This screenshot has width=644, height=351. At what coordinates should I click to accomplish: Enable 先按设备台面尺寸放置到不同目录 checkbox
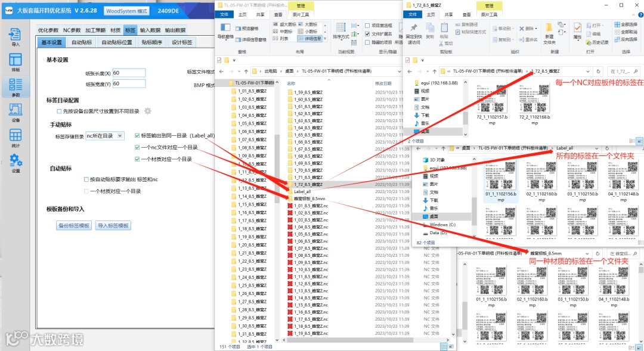(x=59, y=111)
